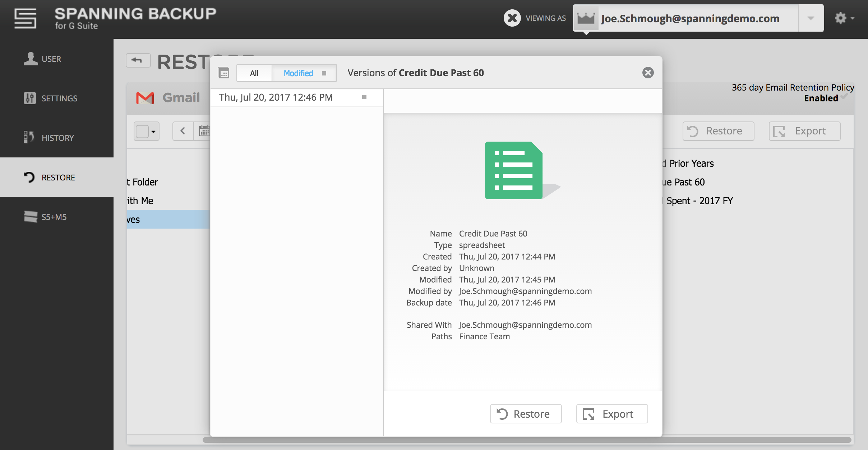This screenshot has width=868, height=450.
Task: Click the Gmail label text
Action: pyautogui.click(x=181, y=98)
